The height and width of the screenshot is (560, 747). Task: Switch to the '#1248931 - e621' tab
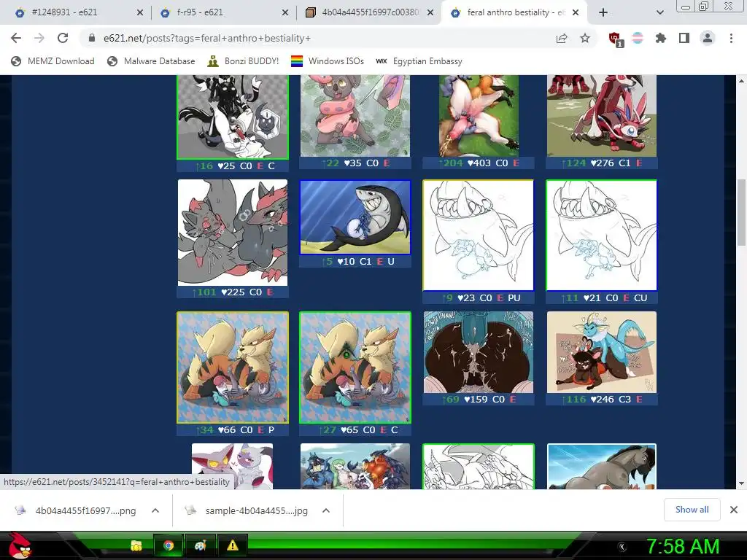pyautogui.click(x=79, y=13)
